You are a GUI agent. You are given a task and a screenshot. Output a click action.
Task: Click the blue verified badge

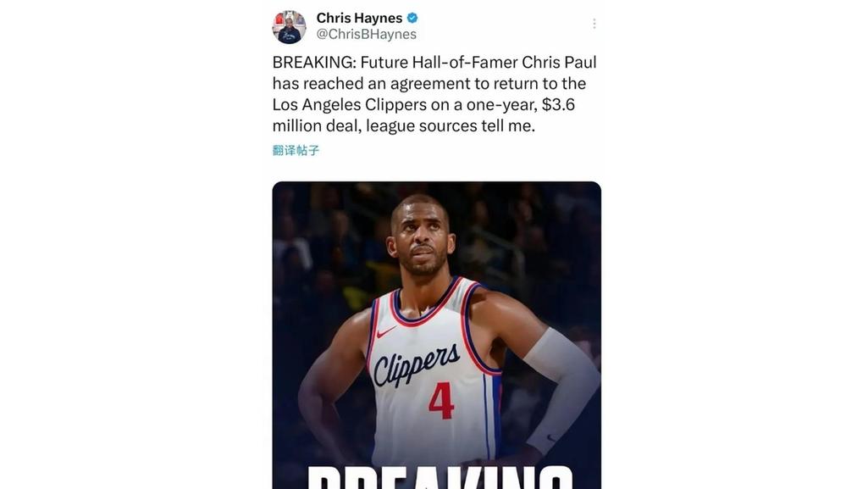tap(412, 18)
